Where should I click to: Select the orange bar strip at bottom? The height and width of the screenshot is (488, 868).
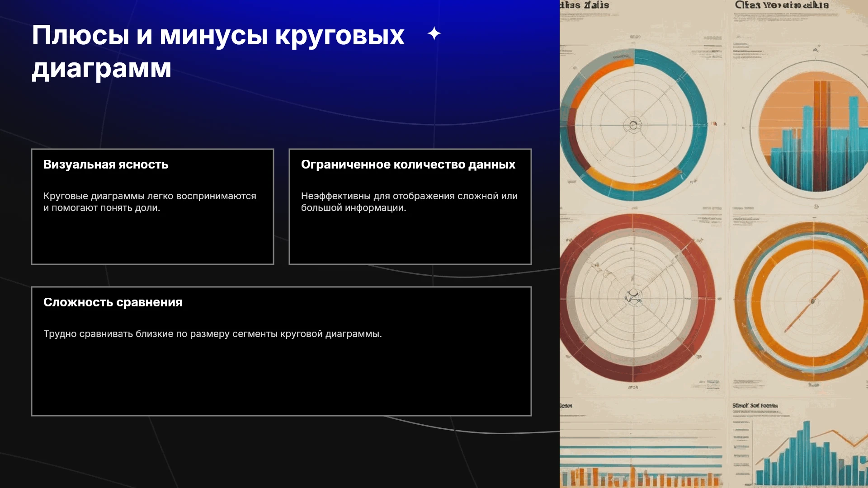(641, 477)
